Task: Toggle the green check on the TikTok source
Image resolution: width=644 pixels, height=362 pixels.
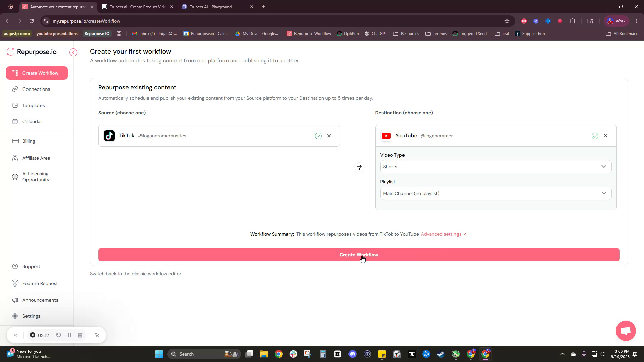Action: (318, 136)
